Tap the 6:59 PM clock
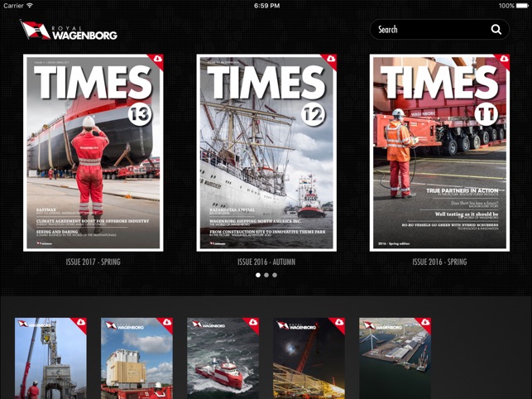 point(266,6)
